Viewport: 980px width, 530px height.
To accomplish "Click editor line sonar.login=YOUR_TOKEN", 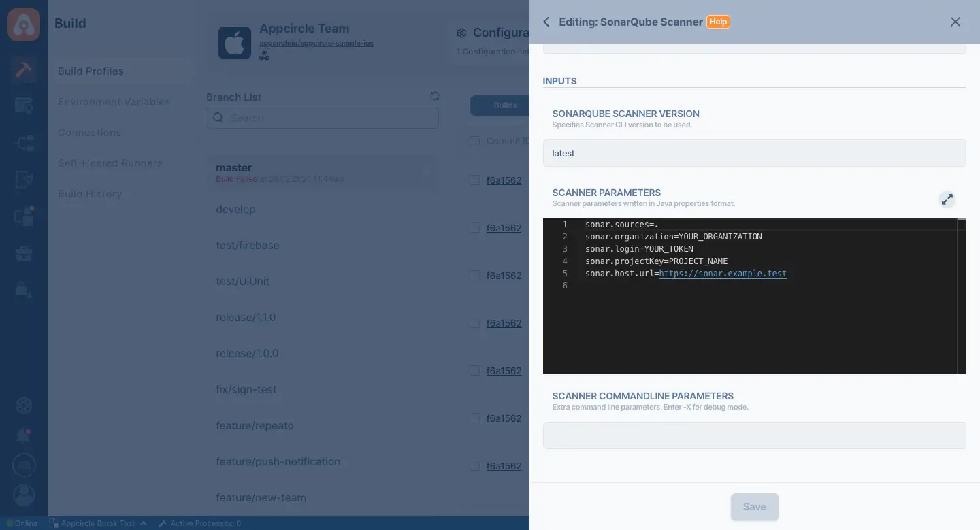I will (639, 249).
